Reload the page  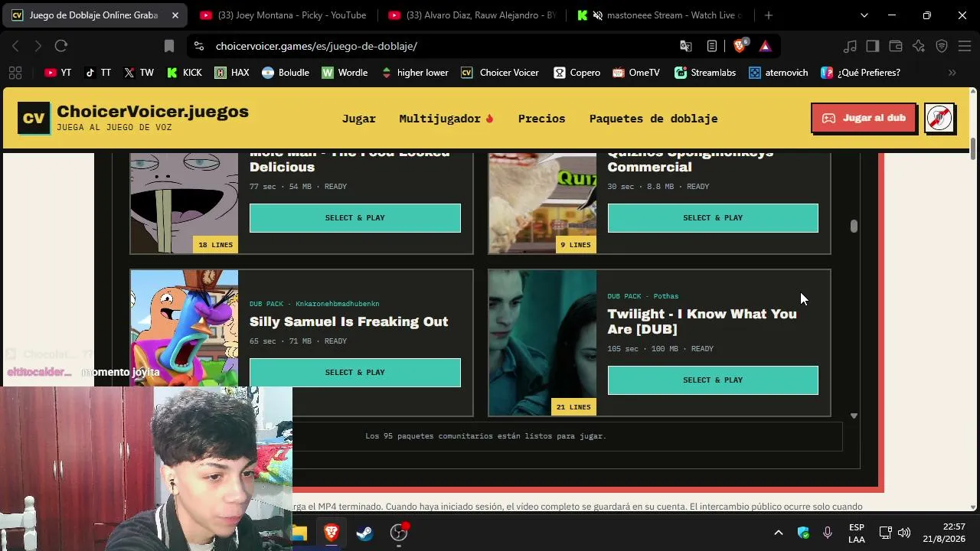pos(61,46)
